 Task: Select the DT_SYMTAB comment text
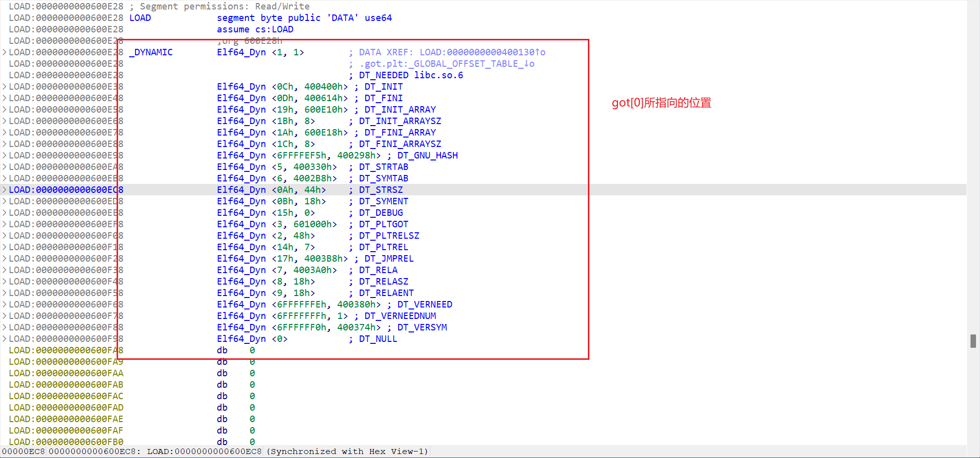383,178
